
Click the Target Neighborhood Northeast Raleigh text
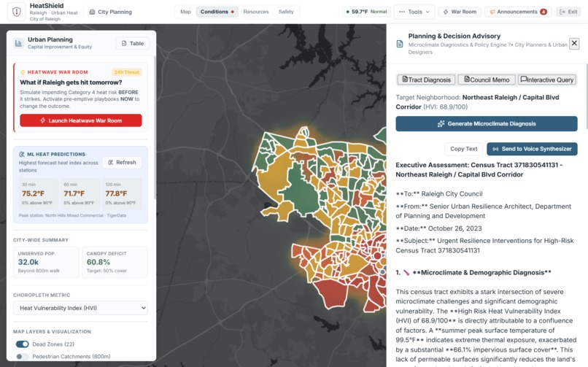(477, 102)
